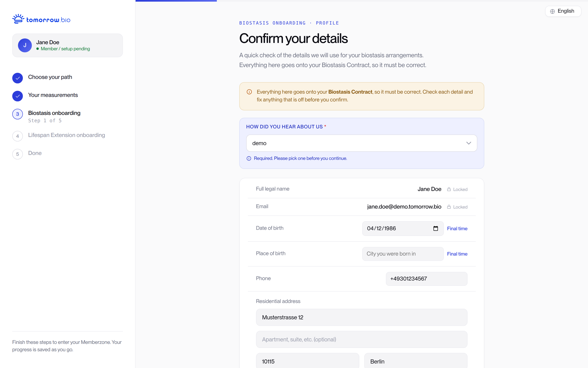
Task: Select Lifespan Extension onboarding step
Action: coord(67,135)
